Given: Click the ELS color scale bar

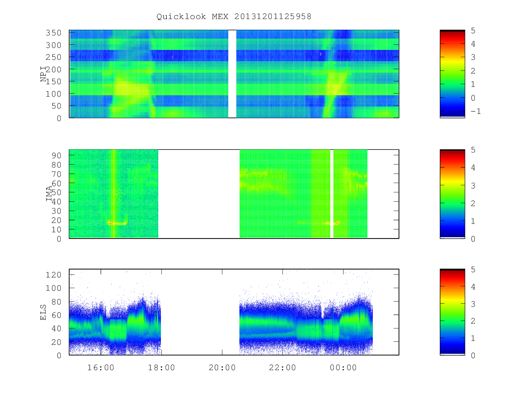Looking at the screenshot, I should tap(452, 312).
